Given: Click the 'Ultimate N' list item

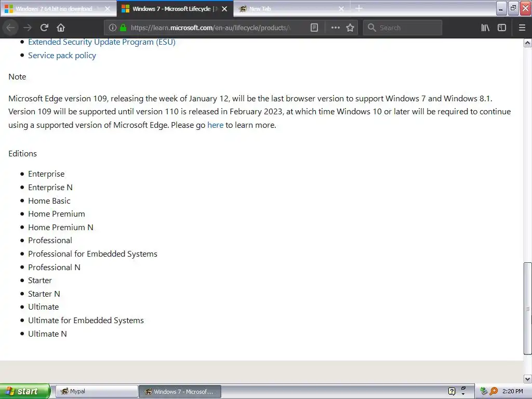Looking at the screenshot, I should tap(47, 334).
